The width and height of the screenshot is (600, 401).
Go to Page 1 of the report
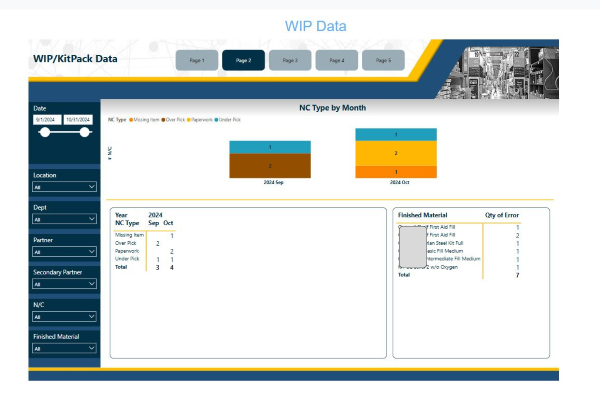[197, 60]
